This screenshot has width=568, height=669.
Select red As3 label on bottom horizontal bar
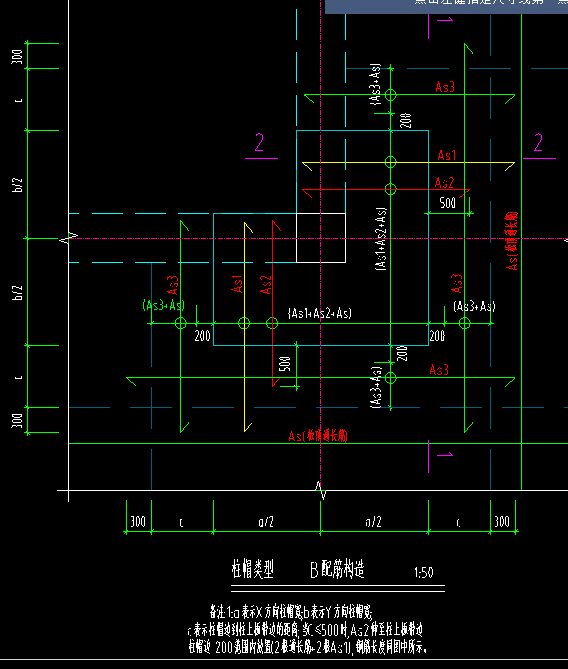point(439,369)
